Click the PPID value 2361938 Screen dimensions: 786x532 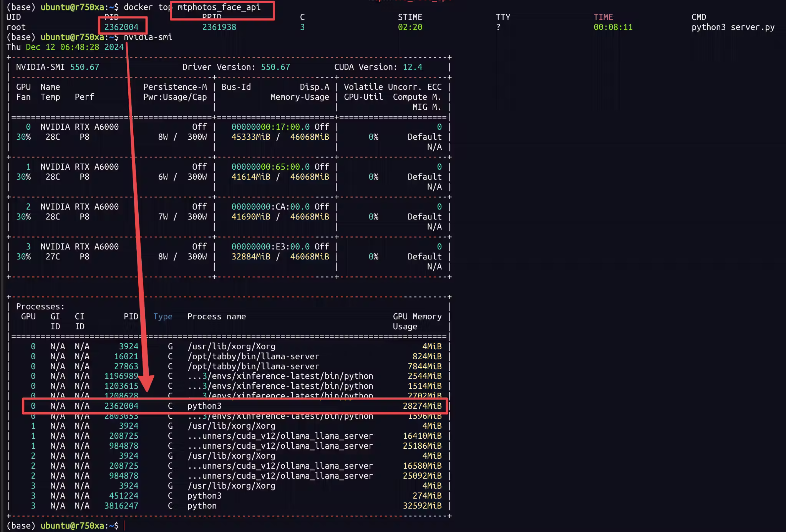pyautogui.click(x=219, y=27)
